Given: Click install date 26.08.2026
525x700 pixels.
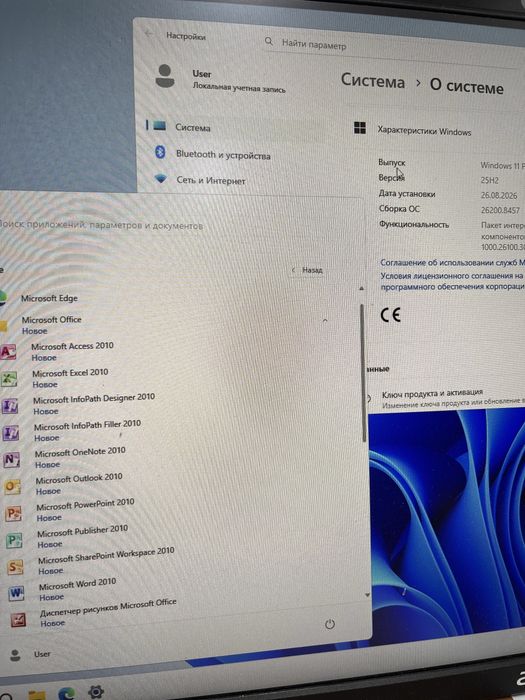Looking at the screenshot, I should (x=499, y=196).
